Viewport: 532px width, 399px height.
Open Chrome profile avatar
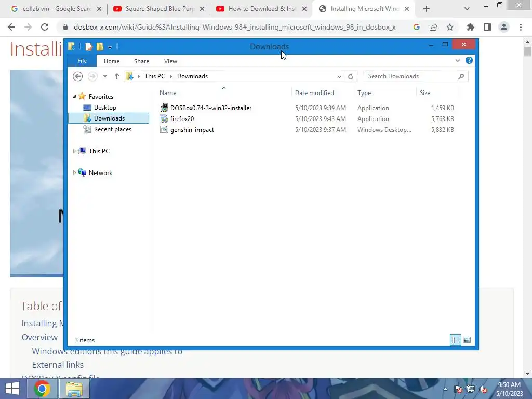coord(504,27)
